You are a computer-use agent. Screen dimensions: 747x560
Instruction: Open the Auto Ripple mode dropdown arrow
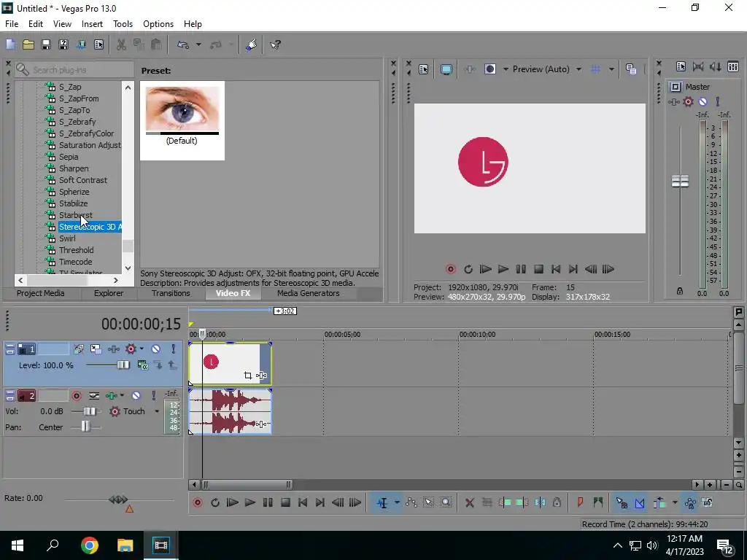(x=675, y=502)
